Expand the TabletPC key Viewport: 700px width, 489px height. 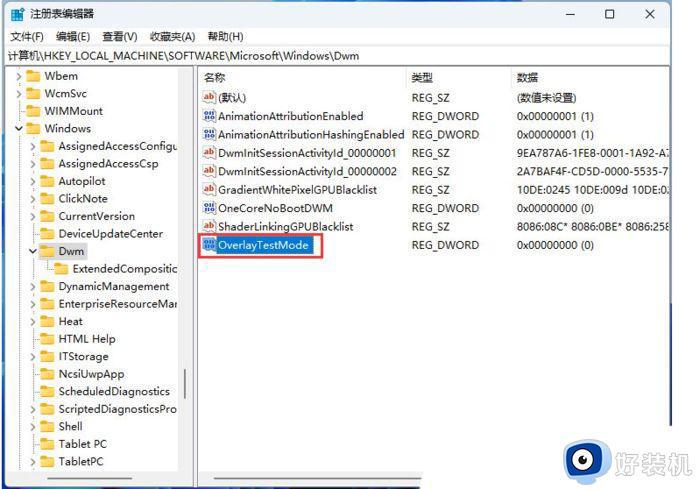point(33,462)
